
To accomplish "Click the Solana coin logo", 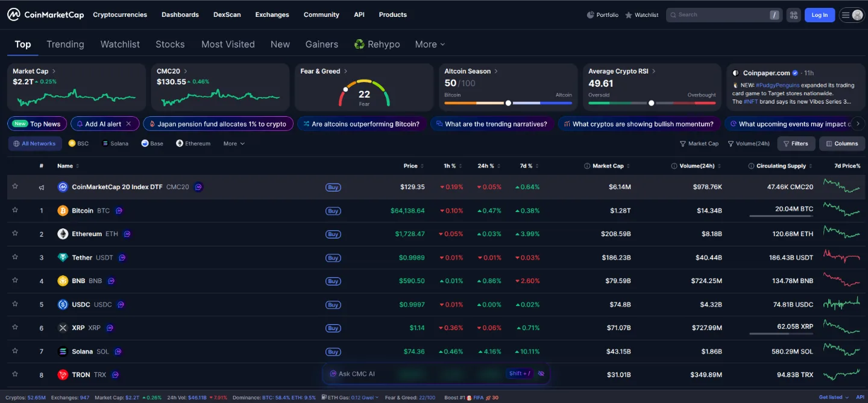I will tap(63, 351).
